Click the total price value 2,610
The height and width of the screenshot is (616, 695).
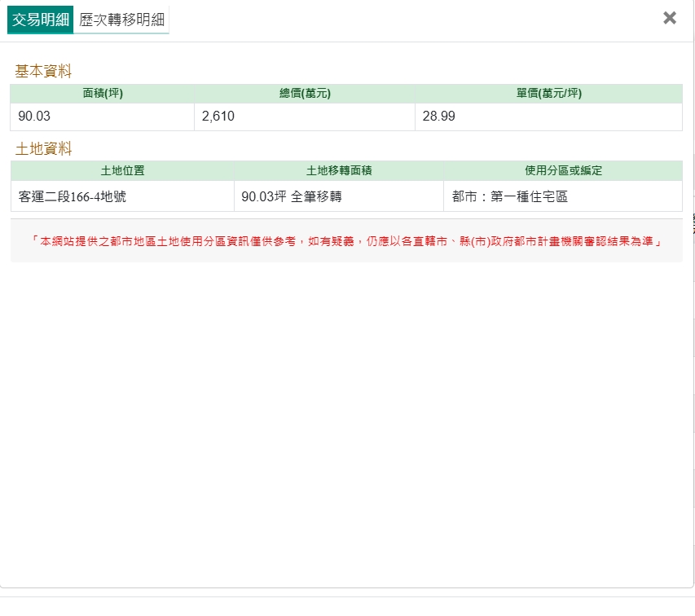218,117
